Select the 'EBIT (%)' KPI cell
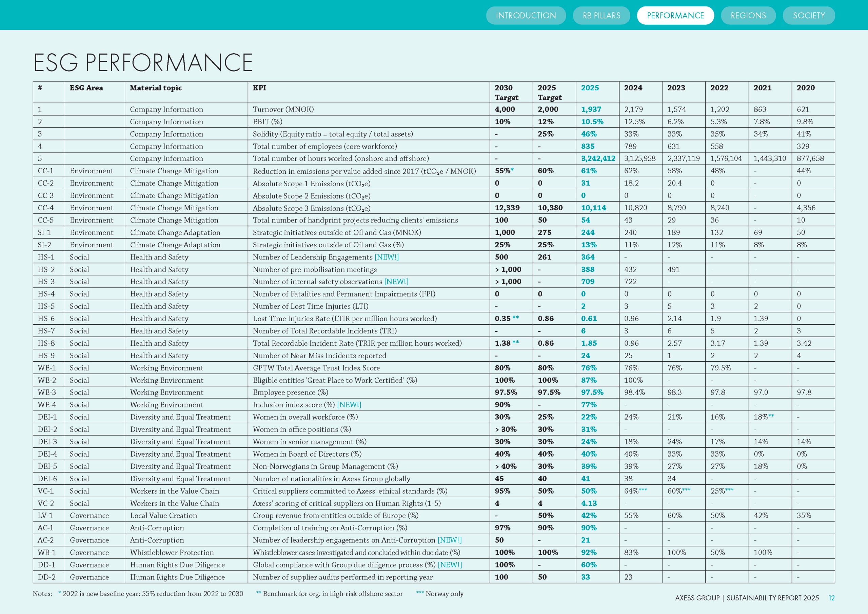 pos(268,122)
